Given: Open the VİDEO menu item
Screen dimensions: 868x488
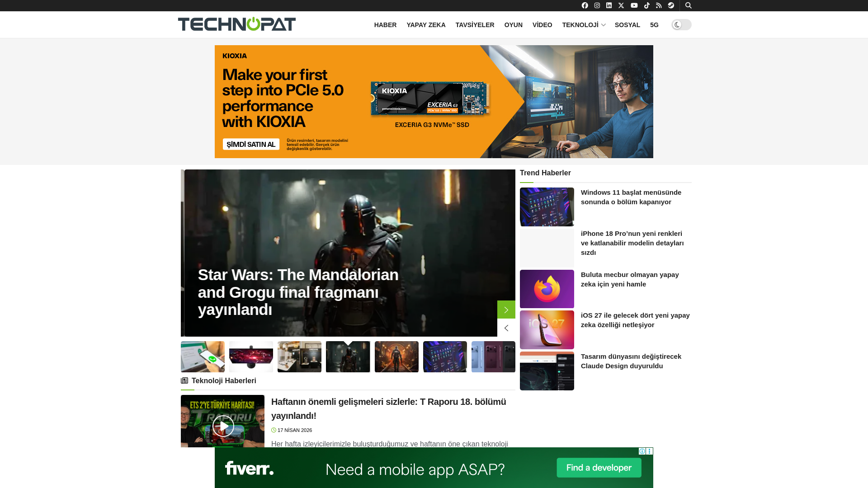Looking at the screenshot, I should (542, 25).
